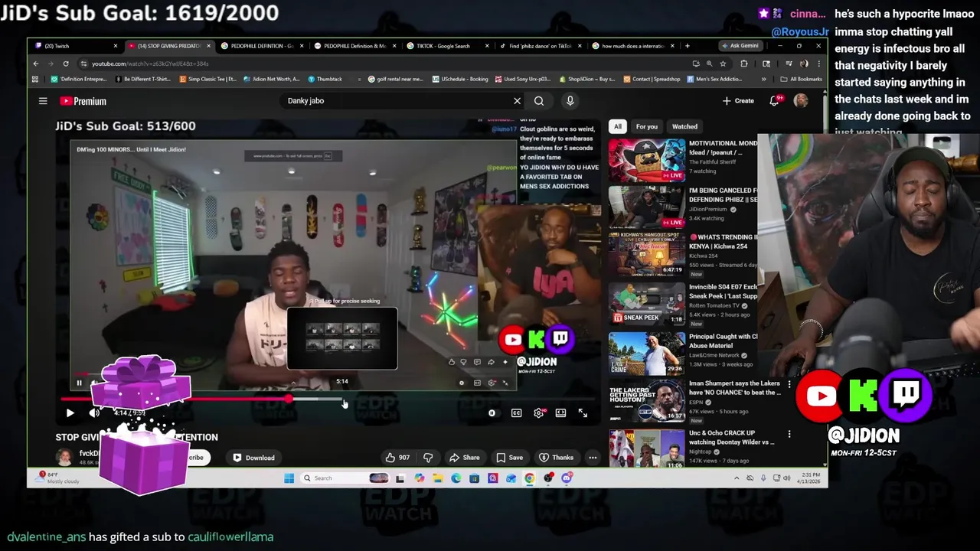Open a new browser tab
The height and width of the screenshot is (551, 980).
[x=687, y=46]
